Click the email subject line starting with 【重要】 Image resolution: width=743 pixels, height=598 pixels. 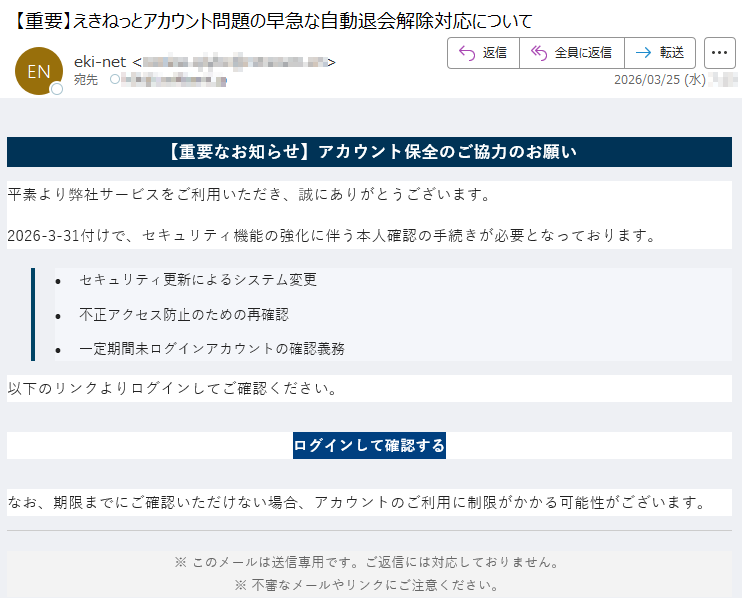click(x=270, y=20)
